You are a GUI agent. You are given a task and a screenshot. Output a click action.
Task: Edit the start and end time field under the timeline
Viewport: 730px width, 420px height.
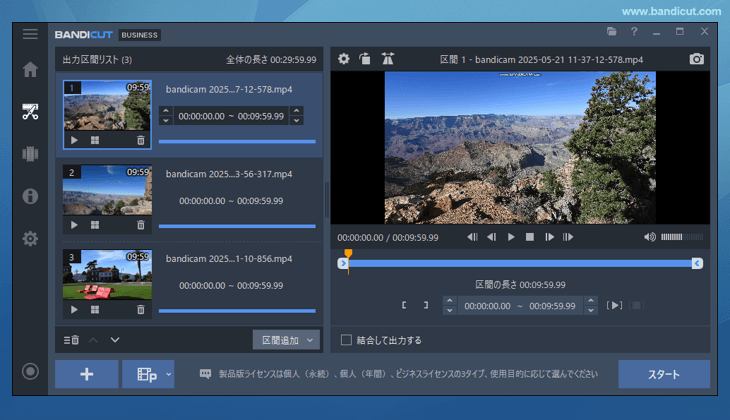(x=520, y=306)
